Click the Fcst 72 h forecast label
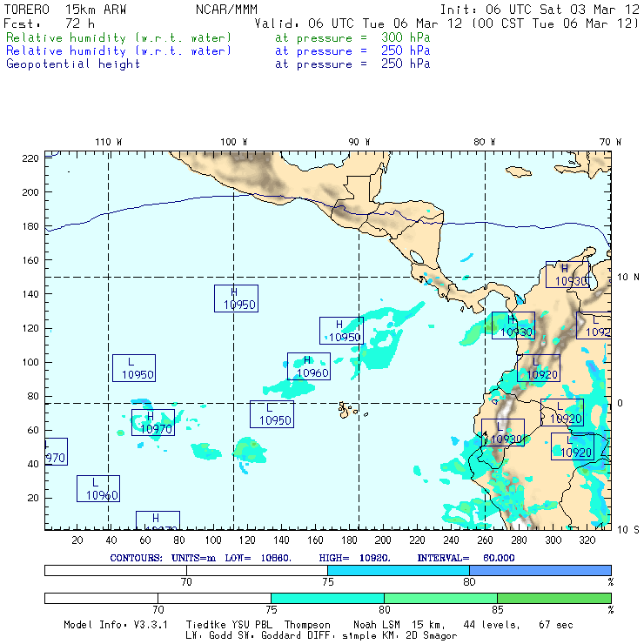Screen dimensions: 644x644 click(49, 23)
